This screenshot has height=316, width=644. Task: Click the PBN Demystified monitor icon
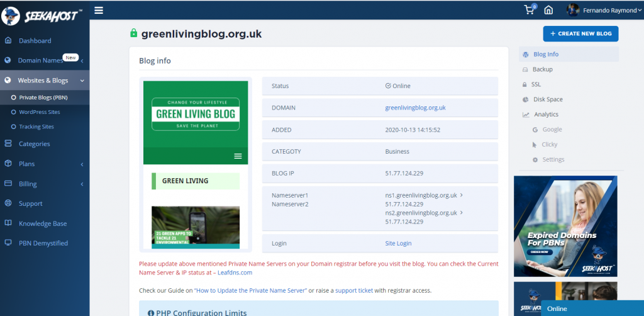tap(8, 243)
